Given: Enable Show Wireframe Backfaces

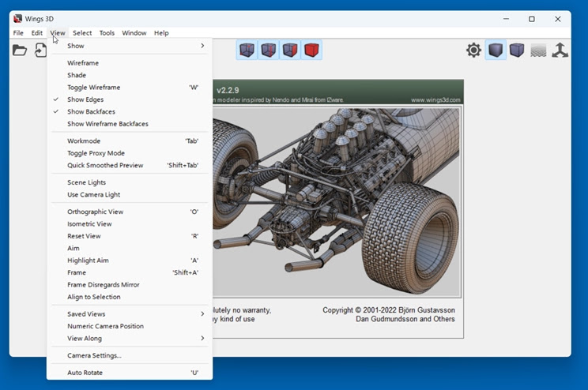Looking at the screenshot, I should 130,124.
